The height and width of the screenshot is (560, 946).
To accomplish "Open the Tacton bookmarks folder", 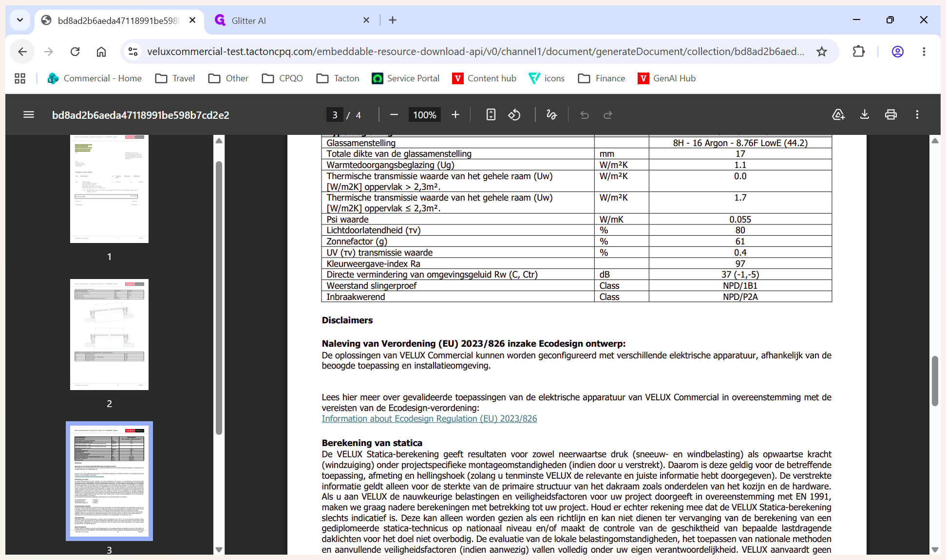I will pos(338,78).
